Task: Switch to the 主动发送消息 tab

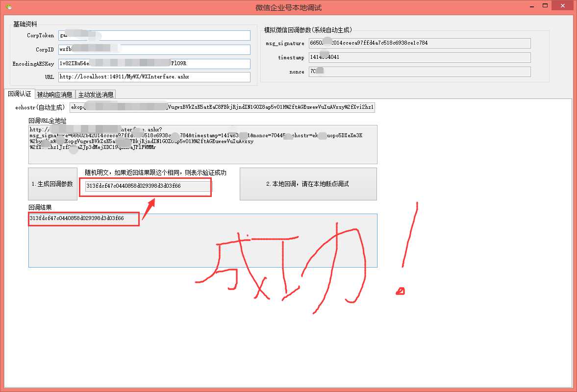Action: pos(96,95)
